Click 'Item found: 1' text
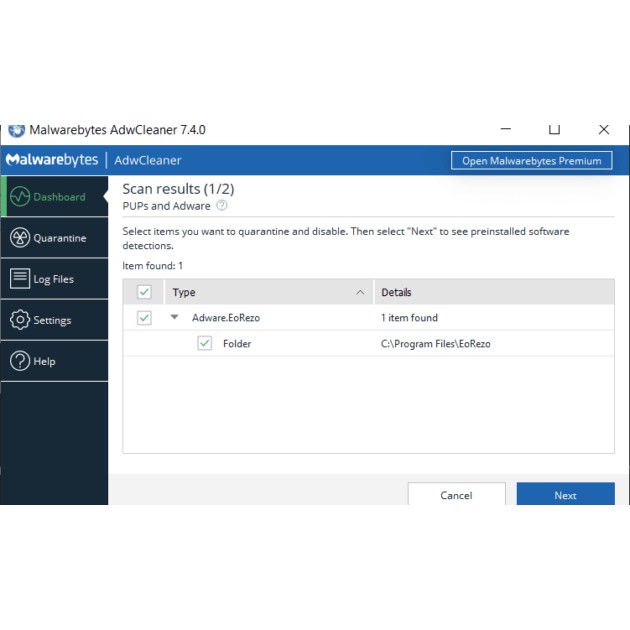This screenshot has height=630, width=630. [153, 266]
